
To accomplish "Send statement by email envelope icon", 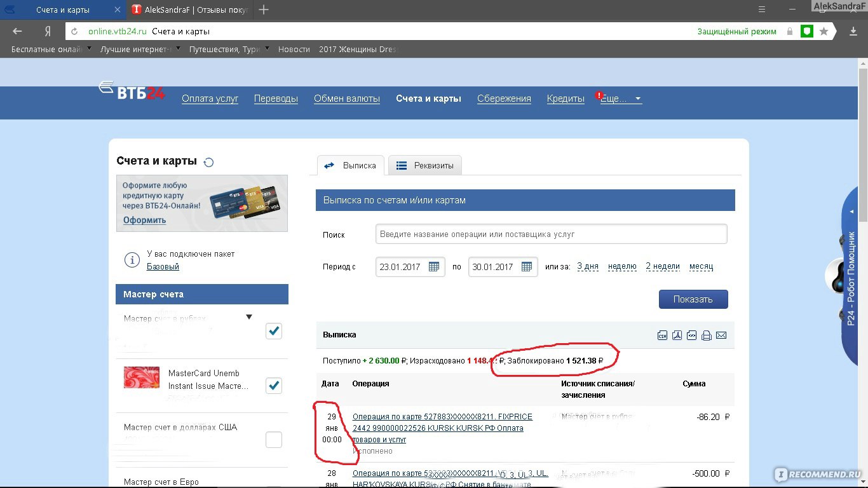I will coord(721,335).
